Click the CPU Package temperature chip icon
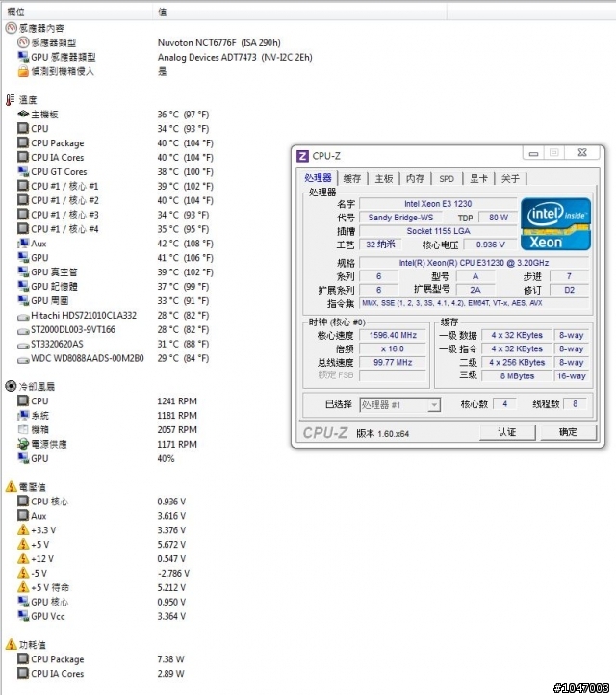Screen dimensions: 616x696 click(x=23, y=142)
